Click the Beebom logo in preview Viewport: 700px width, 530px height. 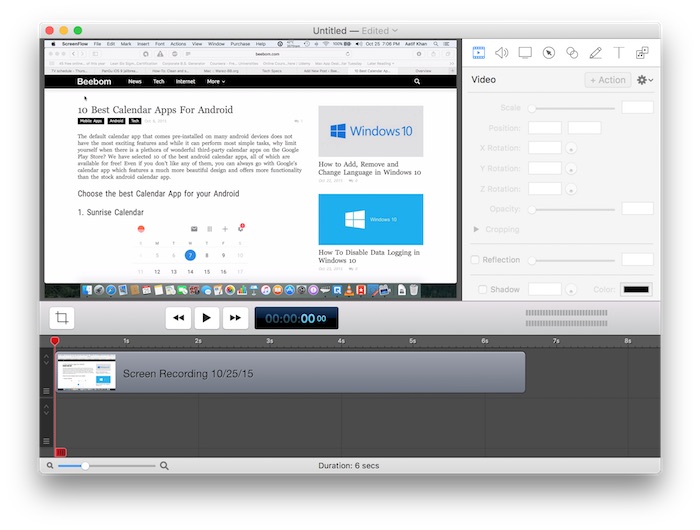[94, 81]
